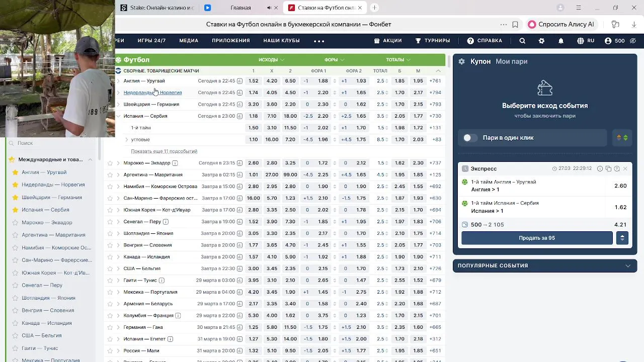
Task: Open notifications bell icon
Action: click(x=561, y=41)
